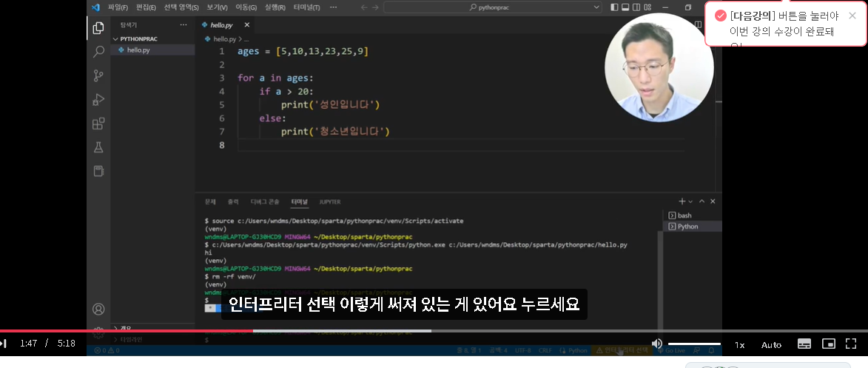The image size is (868, 368).
Task: Switch to the 문제 panel tab
Action: [210, 201]
